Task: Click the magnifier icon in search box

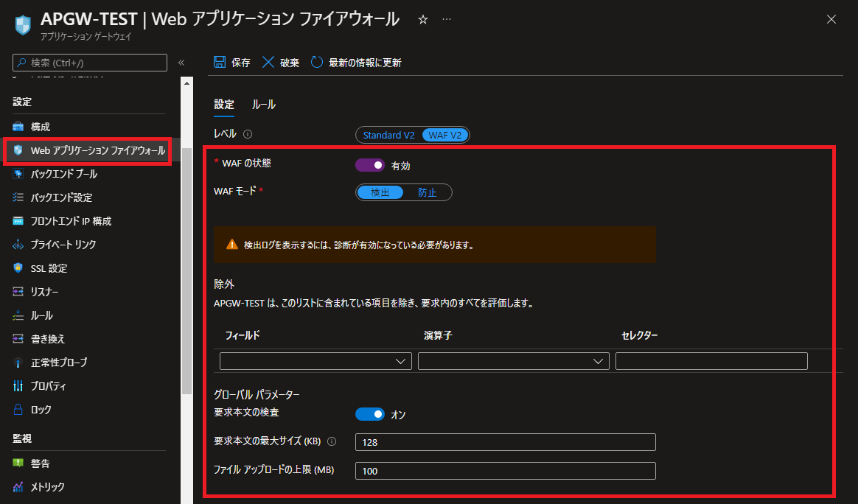Action: click(21, 63)
